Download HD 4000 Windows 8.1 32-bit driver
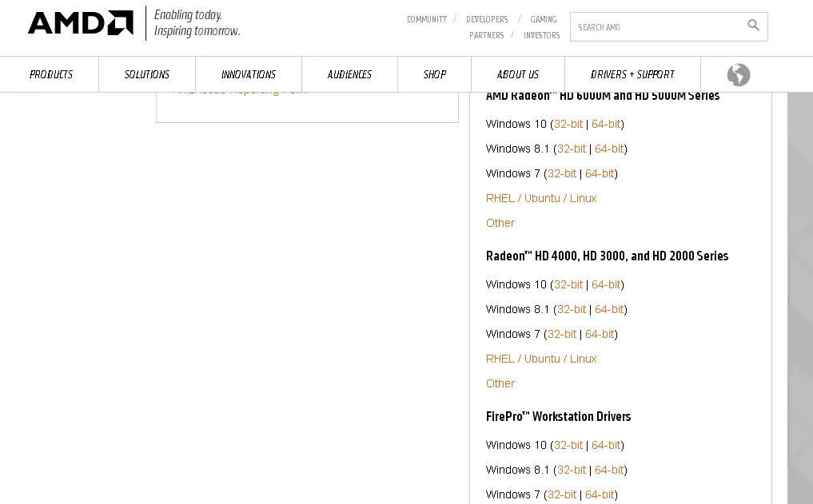This screenshot has width=813, height=504. 572,310
